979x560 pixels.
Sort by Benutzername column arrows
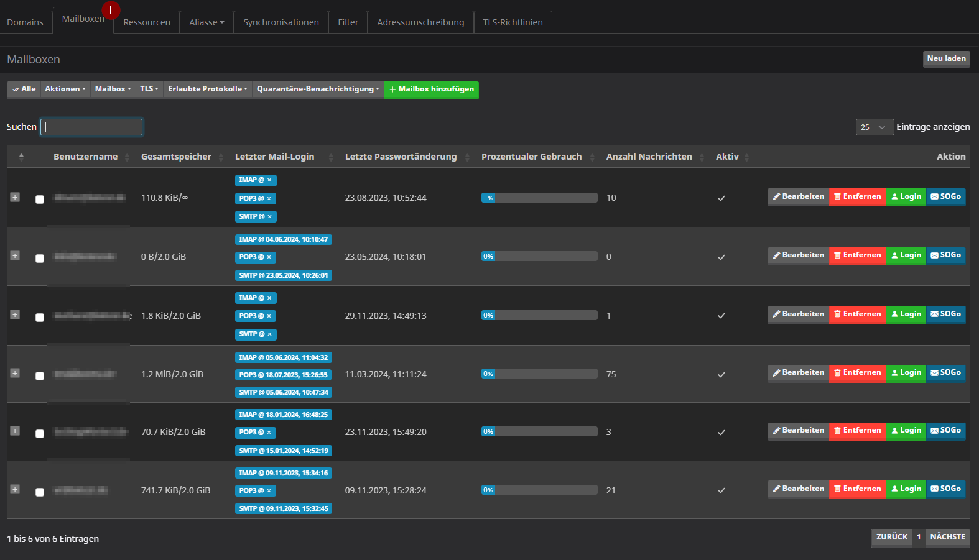[127, 157]
